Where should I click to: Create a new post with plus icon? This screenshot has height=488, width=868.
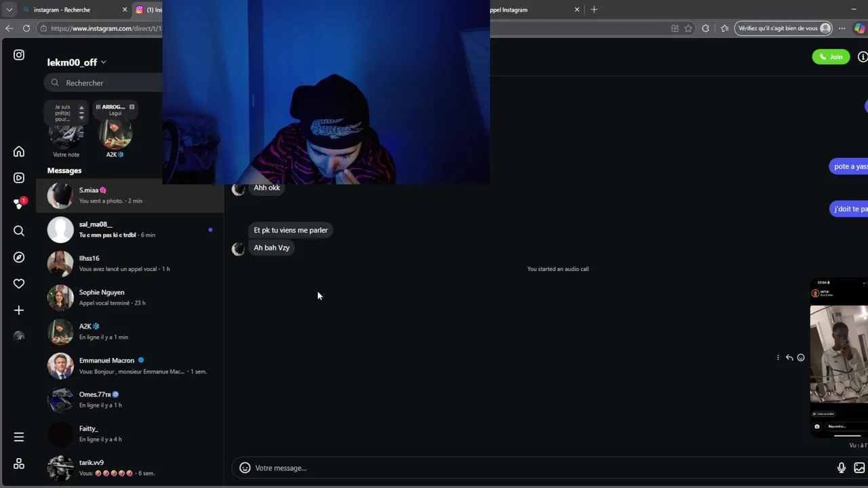pyautogui.click(x=19, y=310)
